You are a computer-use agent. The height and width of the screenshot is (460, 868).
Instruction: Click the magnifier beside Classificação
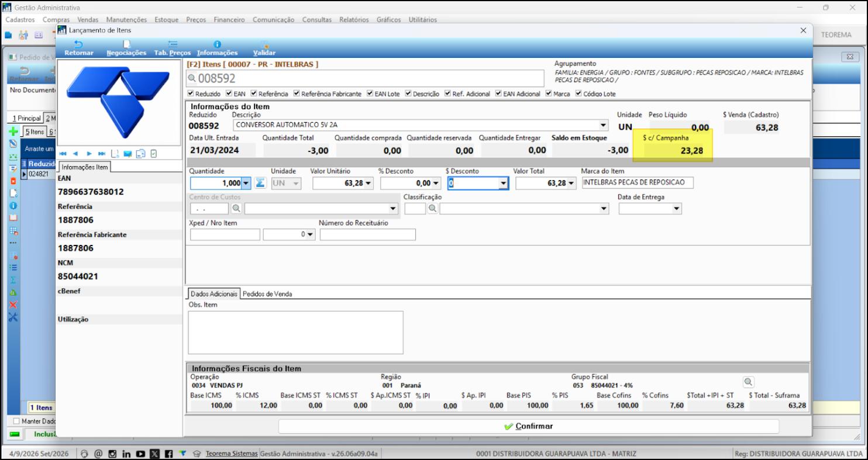(x=433, y=208)
